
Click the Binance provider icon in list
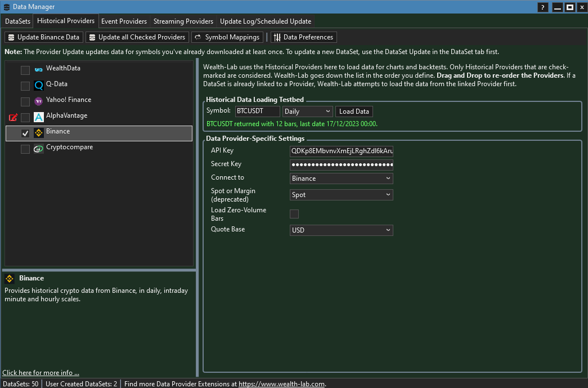(x=39, y=132)
